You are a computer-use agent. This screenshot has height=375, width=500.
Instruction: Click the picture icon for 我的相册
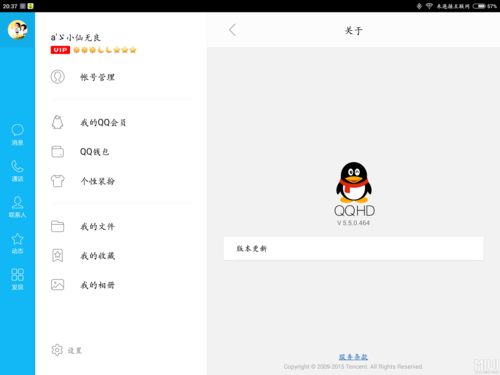[x=58, y=285]
